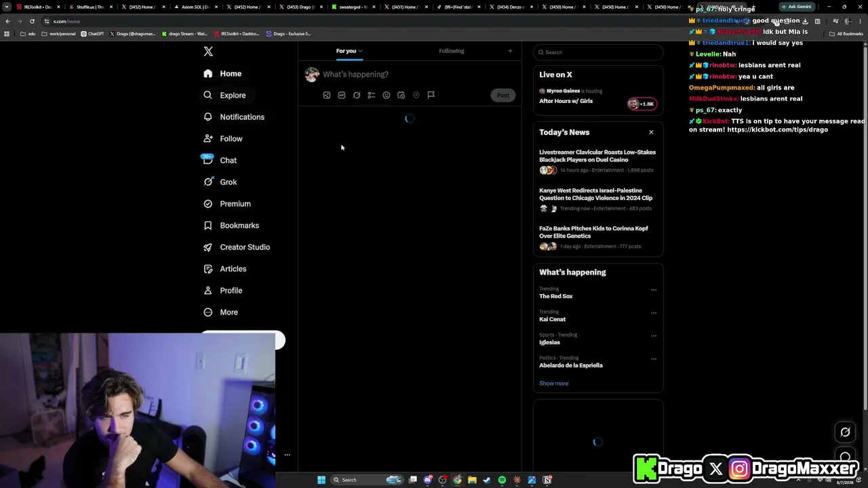Open the Iglesias trending topic

pos(550,342)
